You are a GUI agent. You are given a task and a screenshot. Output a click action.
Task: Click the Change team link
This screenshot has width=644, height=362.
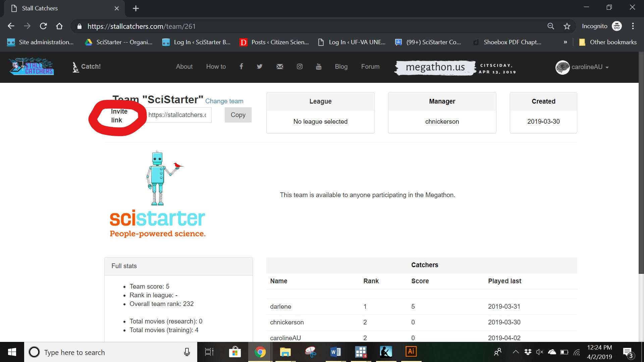pos(224,101)
